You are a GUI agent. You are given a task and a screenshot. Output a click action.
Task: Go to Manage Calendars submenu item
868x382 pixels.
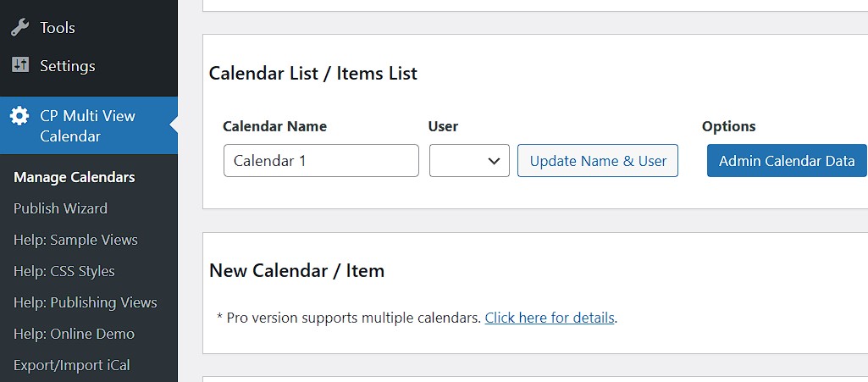[x=75, y=177]
